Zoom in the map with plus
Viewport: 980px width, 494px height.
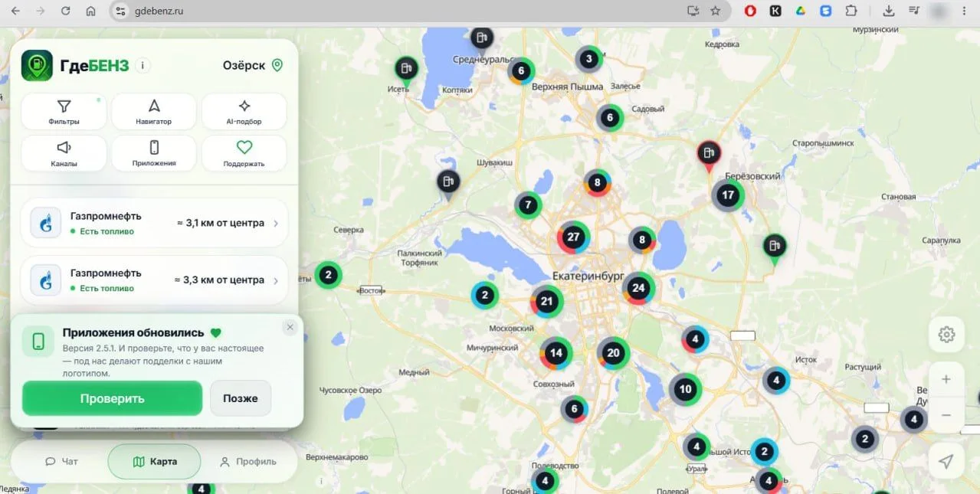coord(946,379)
